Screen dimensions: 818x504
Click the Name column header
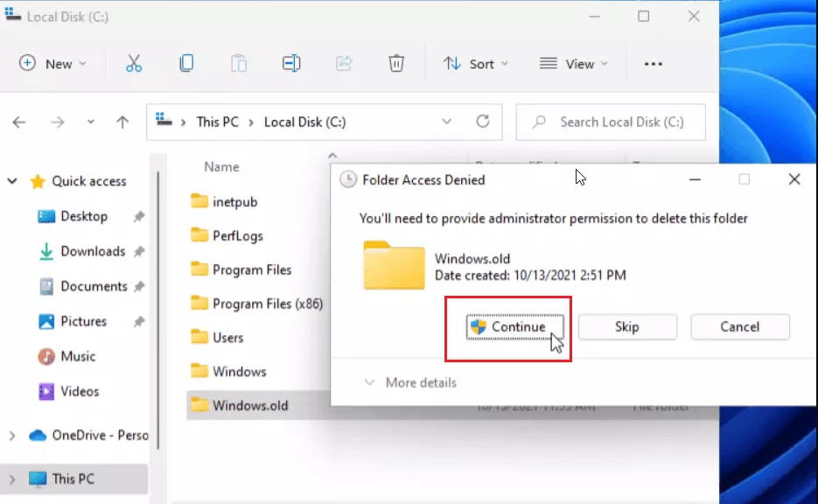click(x=221, y=167)
